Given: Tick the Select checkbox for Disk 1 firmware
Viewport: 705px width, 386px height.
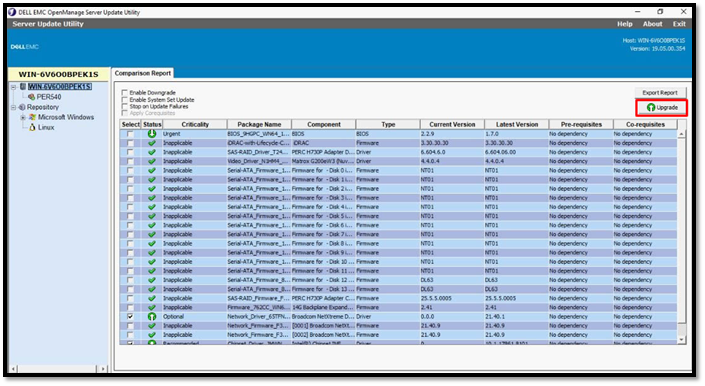Looking at the screenshot, I should 130,179.
